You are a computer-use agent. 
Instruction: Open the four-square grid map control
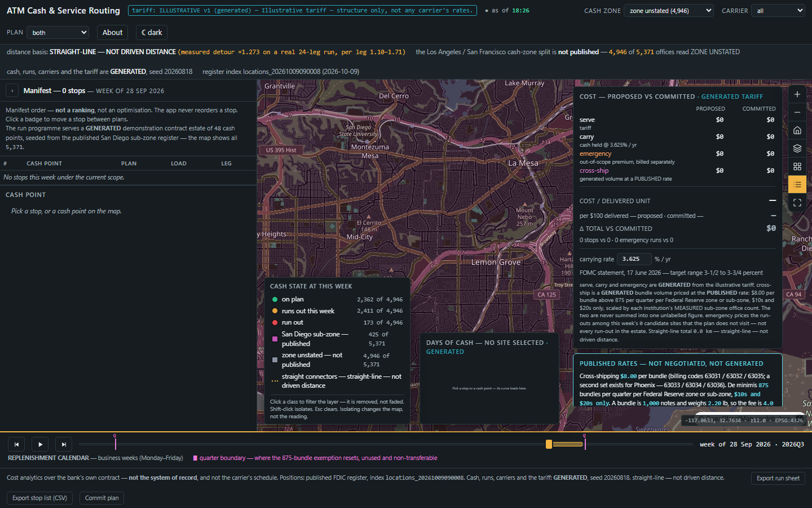(x=797, y=167)
